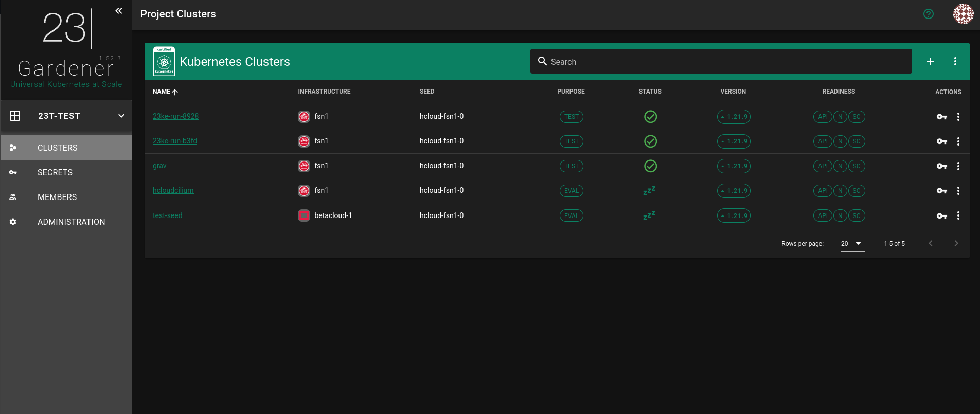Sort by Status column header
This screenshot has width=980, height=414.
pyautogui.click(x=650, y=92)
